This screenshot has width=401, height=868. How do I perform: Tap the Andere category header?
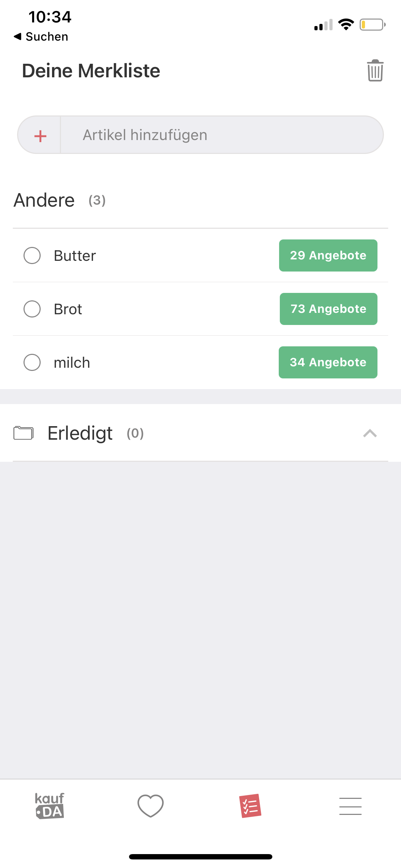click(x=44, y=200)
